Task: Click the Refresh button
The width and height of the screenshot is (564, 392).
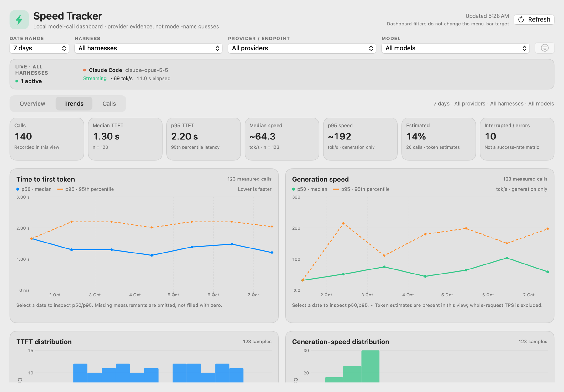Action: [x=534, y=19]
